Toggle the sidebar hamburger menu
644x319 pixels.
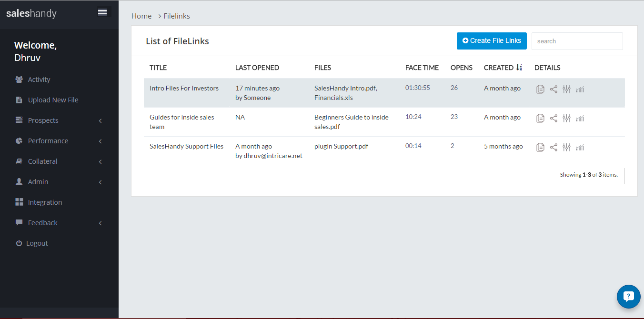point(102,12)
